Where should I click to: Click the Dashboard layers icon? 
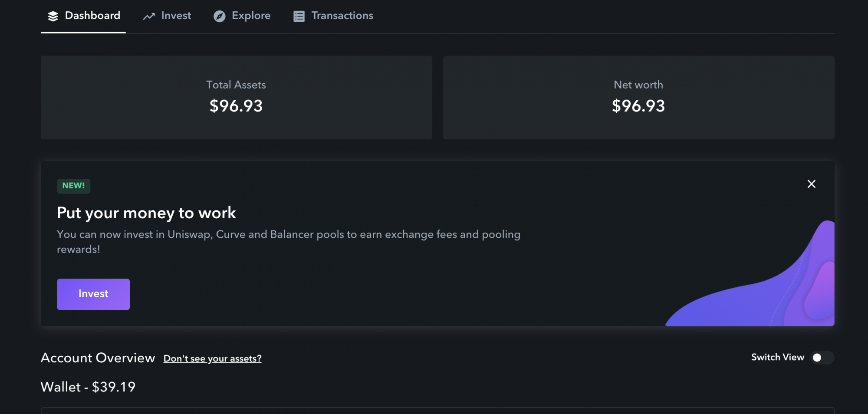click(53, 16)
